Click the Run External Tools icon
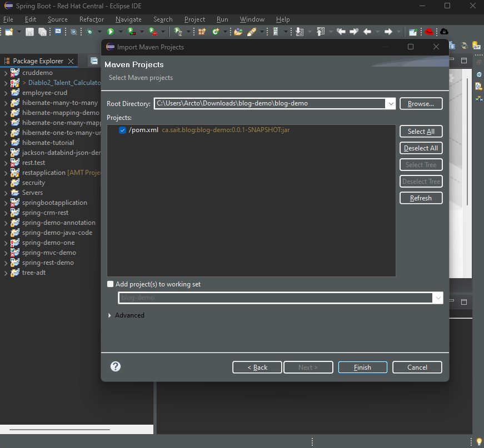The width and height of the screenshot is (484, 448). pyautogui.click(x=153, y=32)
